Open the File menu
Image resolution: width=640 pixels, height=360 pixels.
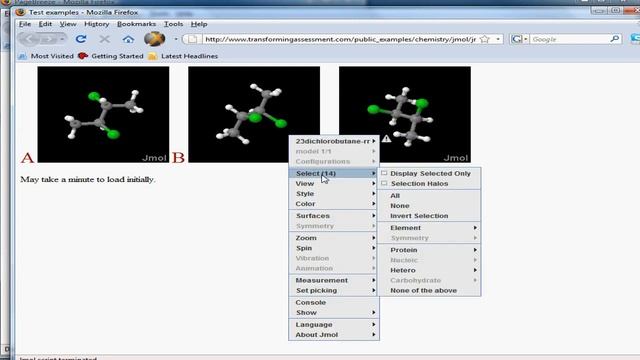25,24
